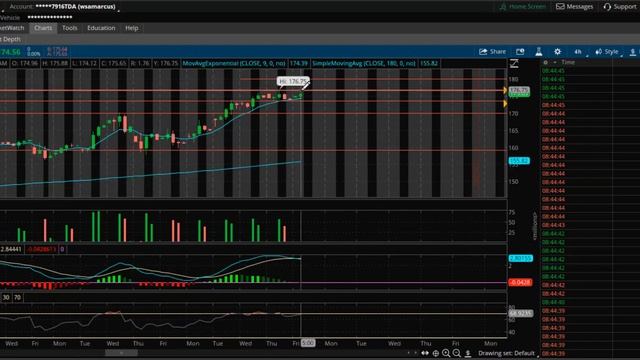
Task: Zoom out on the chart
Action: 457,353
